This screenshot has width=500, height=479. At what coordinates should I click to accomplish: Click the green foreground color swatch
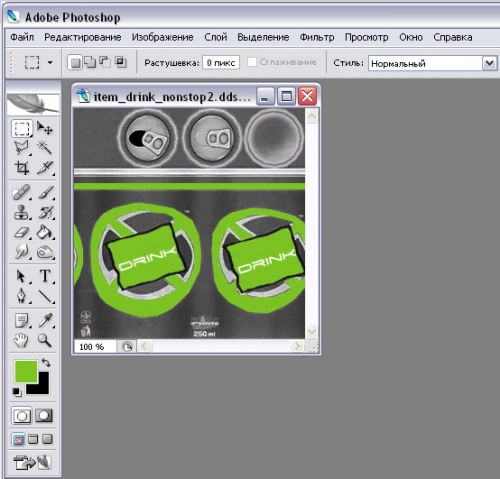(x=26, y=371)
